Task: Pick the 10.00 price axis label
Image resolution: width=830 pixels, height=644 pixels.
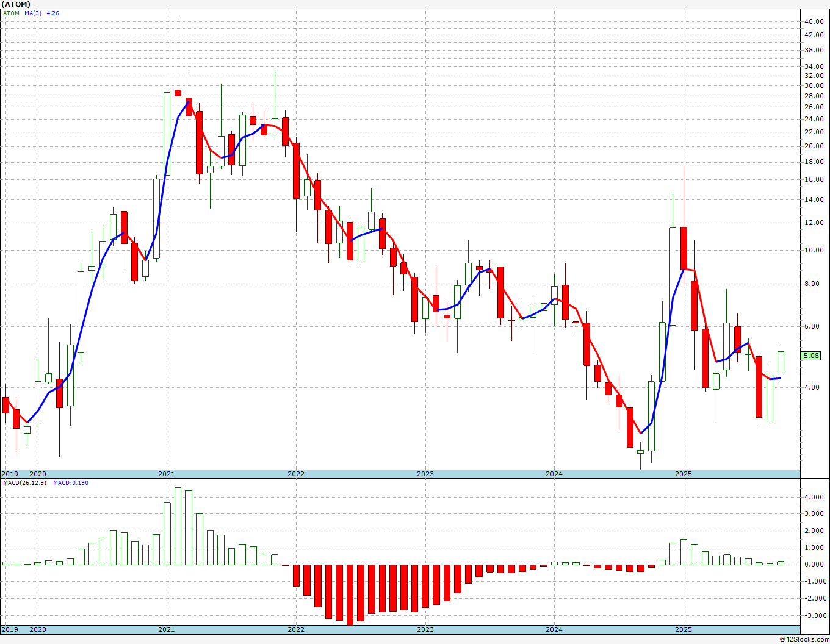Action: (x=814, y=251)
